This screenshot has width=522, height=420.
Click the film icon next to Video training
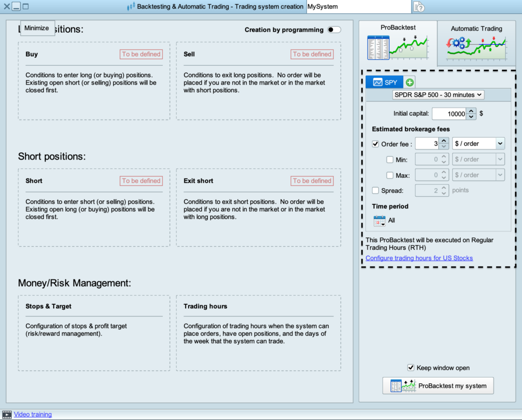point(7,415)
